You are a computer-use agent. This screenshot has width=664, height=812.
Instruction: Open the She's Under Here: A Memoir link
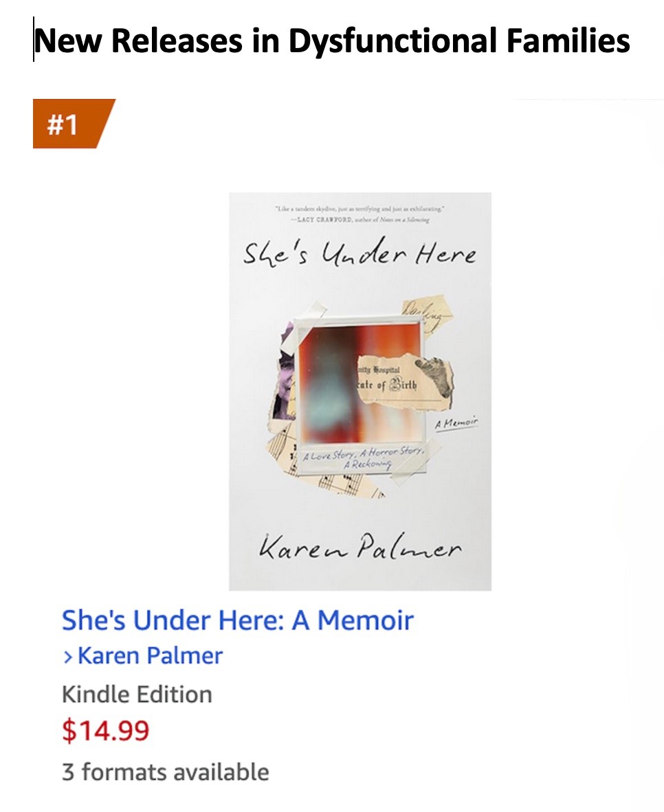coord(237,620)
